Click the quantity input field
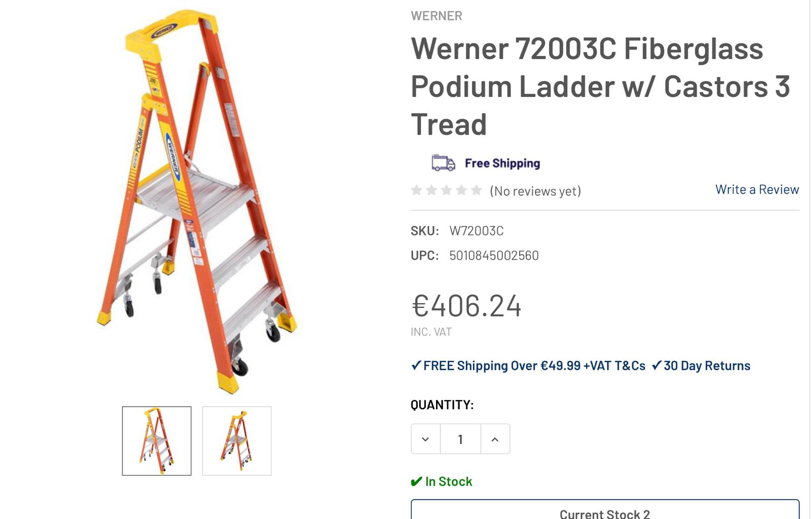 point(460,439)
